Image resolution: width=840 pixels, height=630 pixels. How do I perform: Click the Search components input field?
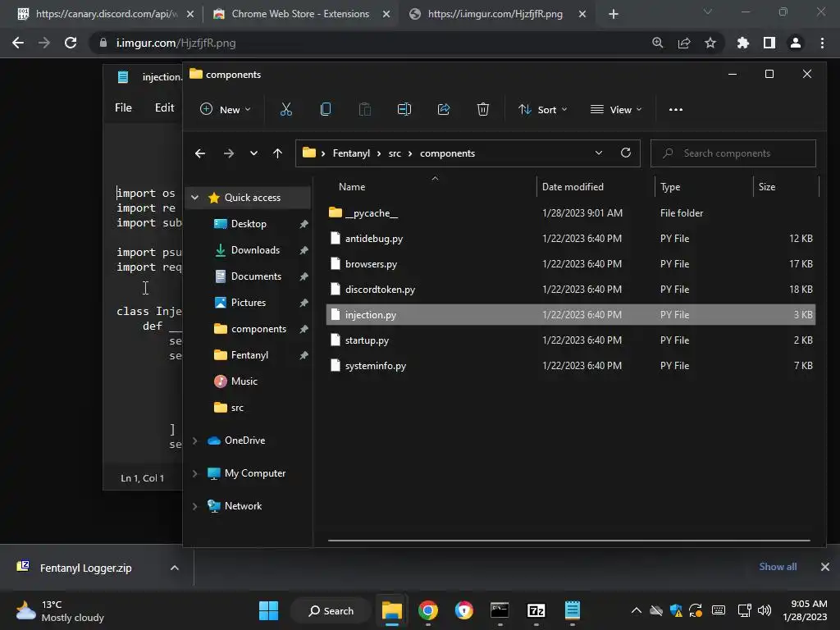coord(733,153)
